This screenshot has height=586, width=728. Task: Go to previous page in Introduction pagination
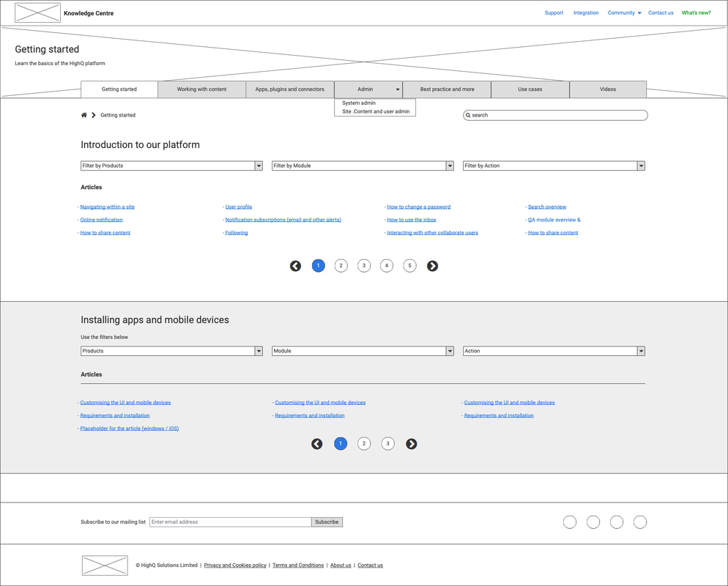point(295,266)
